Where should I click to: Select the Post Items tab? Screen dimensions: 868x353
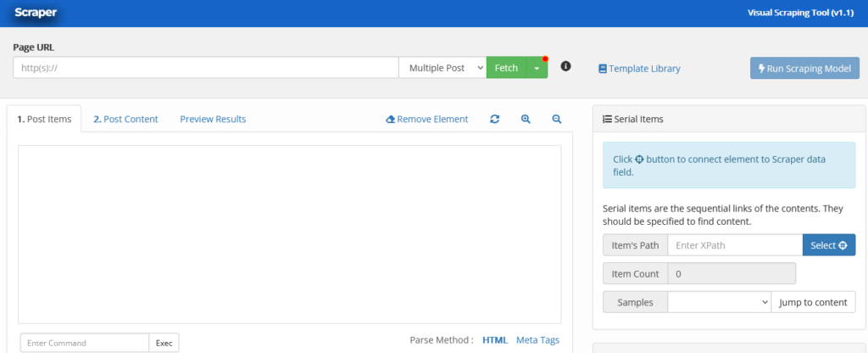pos(44,120)
